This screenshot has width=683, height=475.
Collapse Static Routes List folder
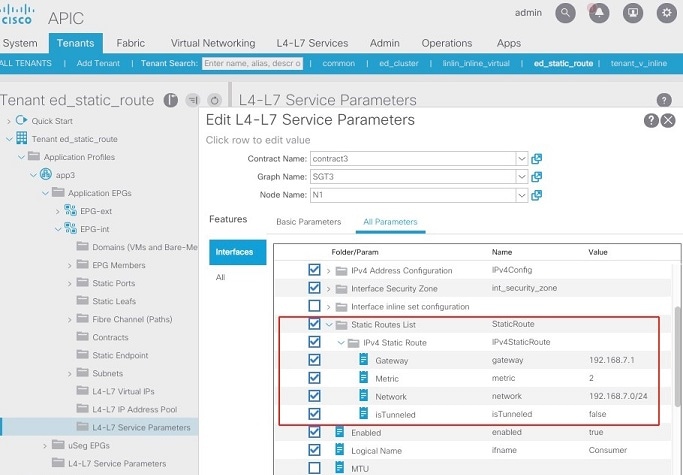point(329,325)
